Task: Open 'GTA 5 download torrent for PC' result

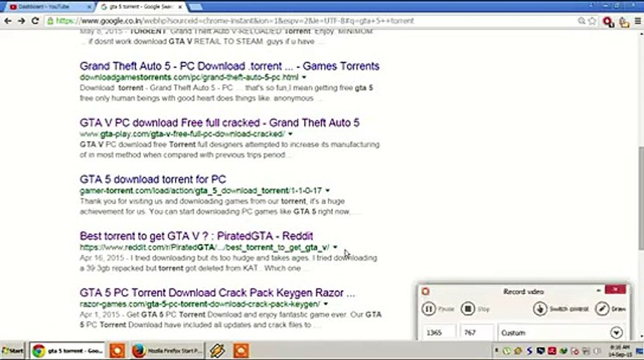Action: coord(153,179)
